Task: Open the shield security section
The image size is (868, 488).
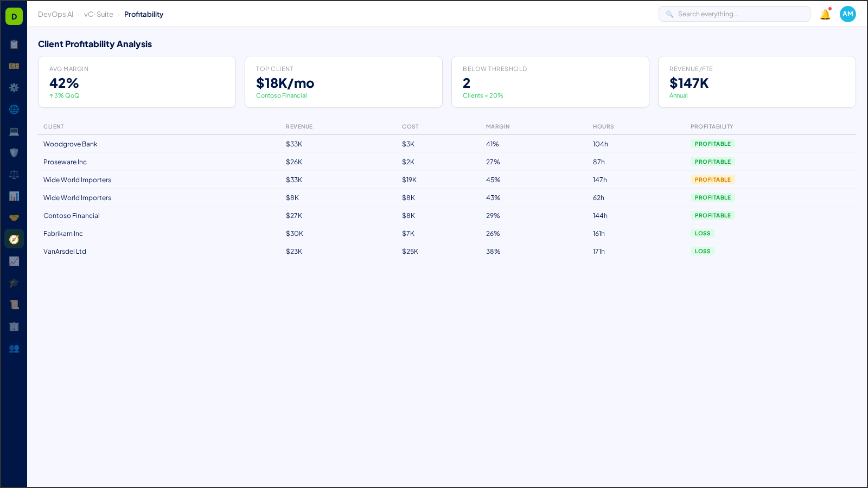Action: pyautogui.click(x=14, y=153)
